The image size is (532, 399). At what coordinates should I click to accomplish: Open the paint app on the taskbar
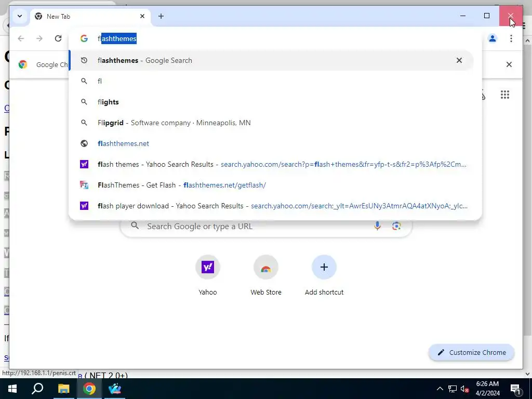pos(115,389)
